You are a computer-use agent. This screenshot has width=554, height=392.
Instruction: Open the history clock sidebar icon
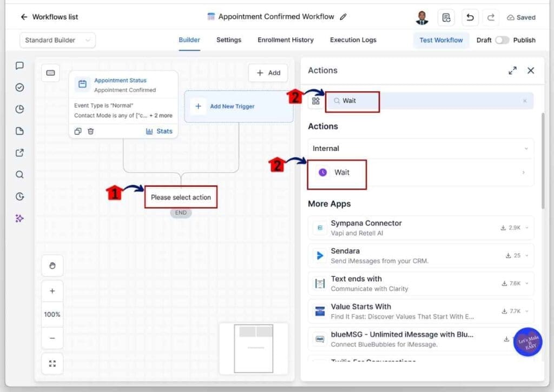(20, 196)
